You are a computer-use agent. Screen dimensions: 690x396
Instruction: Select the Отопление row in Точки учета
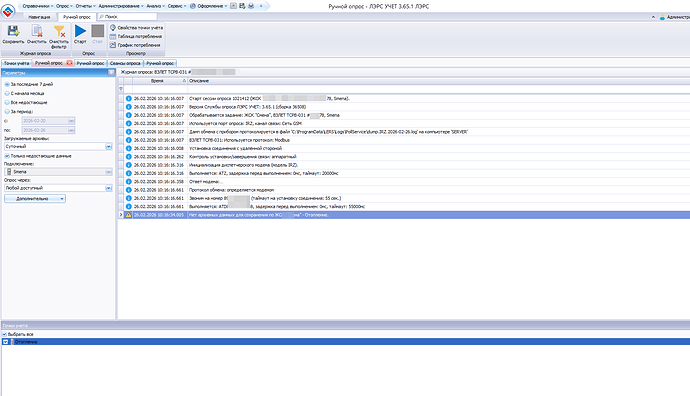(345, 342)
